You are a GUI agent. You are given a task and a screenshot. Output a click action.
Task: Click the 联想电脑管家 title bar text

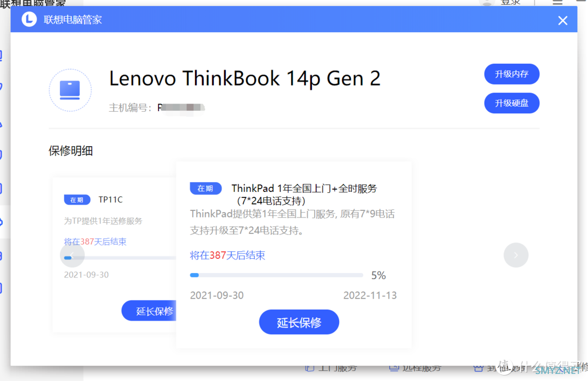point(73,20)
